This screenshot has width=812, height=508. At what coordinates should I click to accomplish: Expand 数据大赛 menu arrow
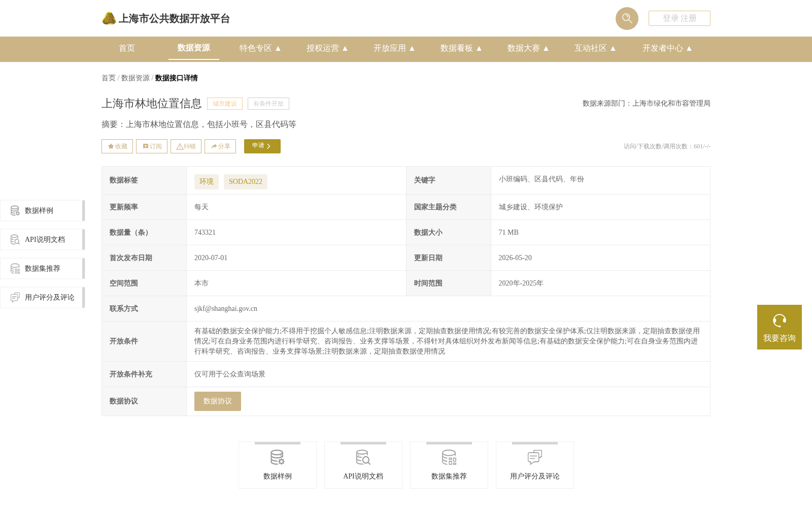(x=546, y=48)
